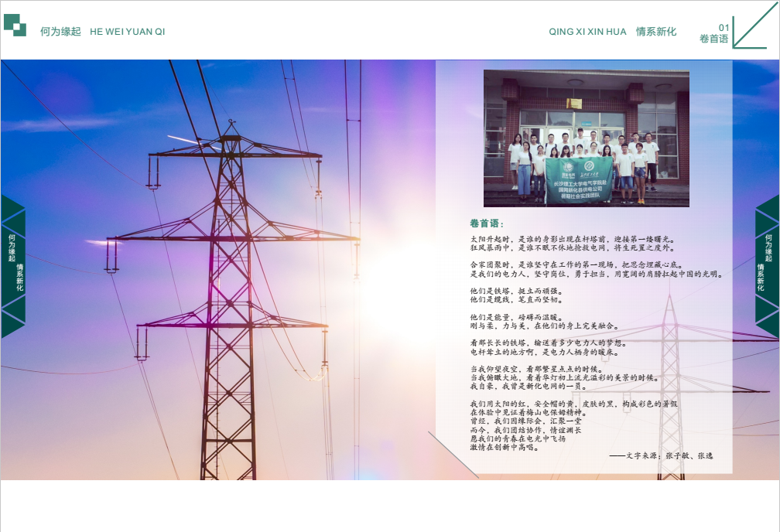The width and height of the screenshot is (780, 532).
Task: Click the line starting "电杆耸立的地方啊"
Action: click(x=545, y=352)
